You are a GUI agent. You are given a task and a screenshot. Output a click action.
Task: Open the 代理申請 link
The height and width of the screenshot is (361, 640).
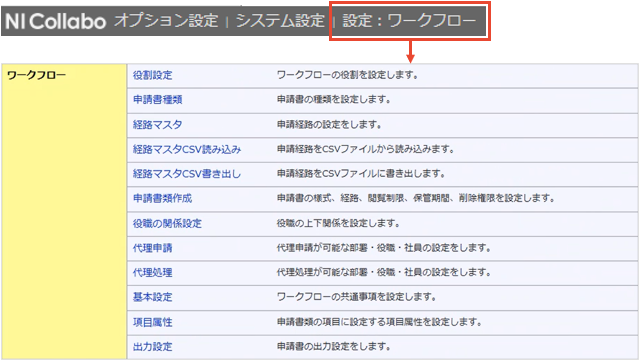click(x=153, y=248)
